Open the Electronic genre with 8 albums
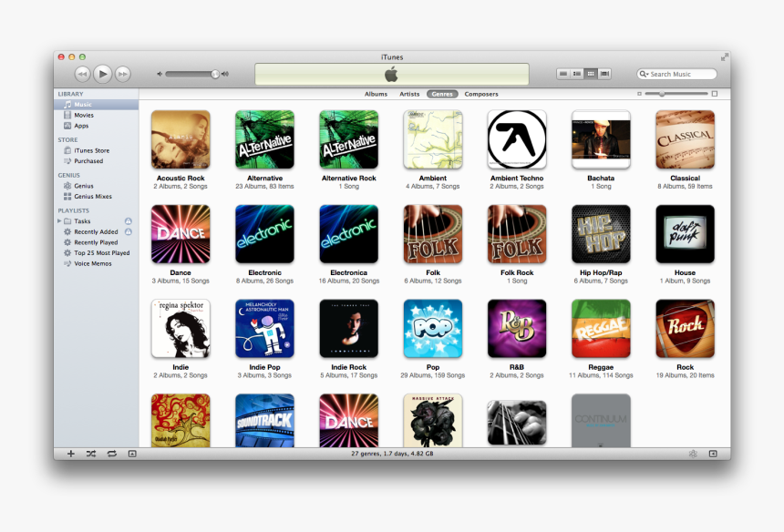Viewport: 784px width, 532px height. (x=264, y=234)
